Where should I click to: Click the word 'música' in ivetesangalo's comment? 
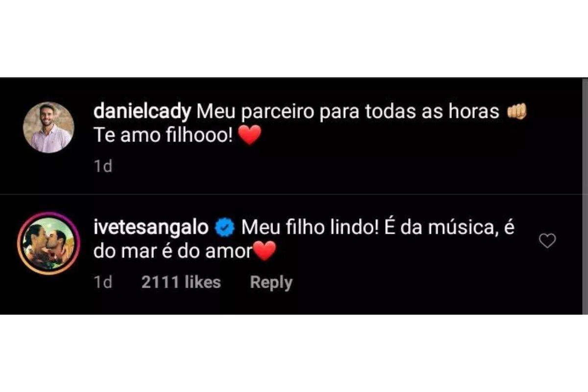459,228
